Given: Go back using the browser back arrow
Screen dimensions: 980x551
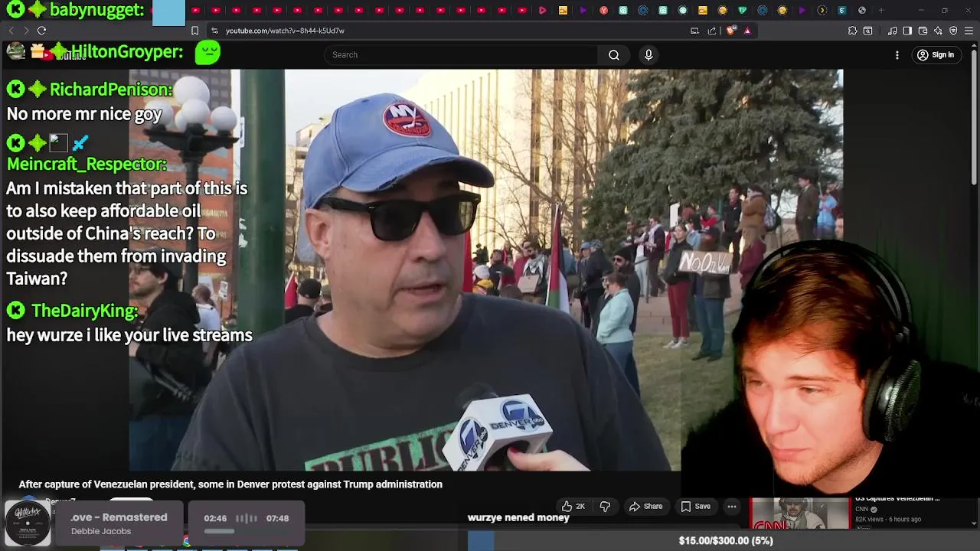Looking at the screenshot, I should [11, 31].
